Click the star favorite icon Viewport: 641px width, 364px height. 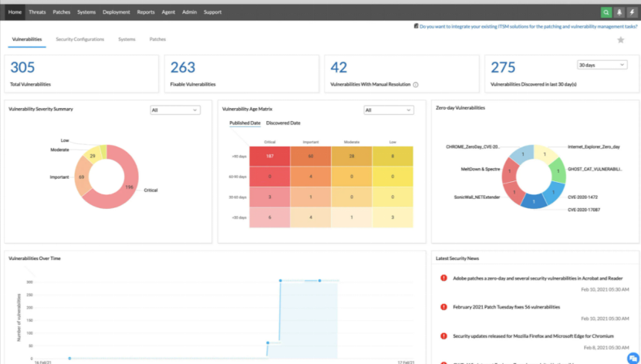click(621, 39)
